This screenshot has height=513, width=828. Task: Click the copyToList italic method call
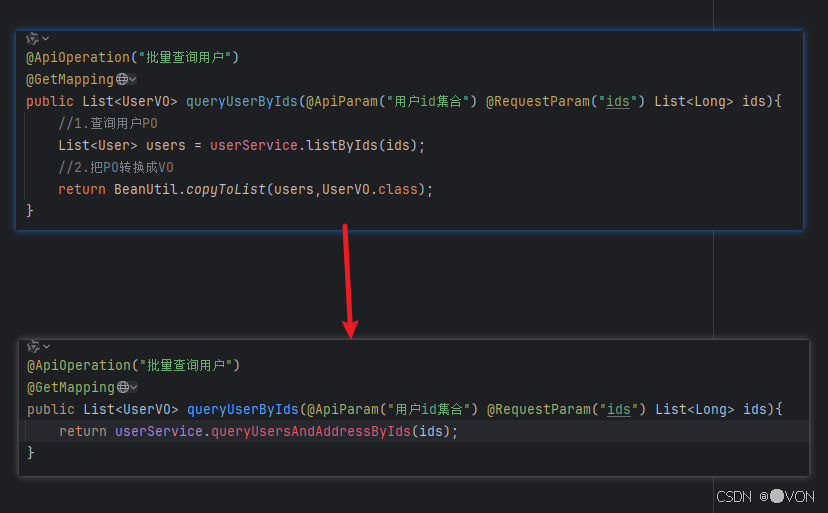[225, 189]
